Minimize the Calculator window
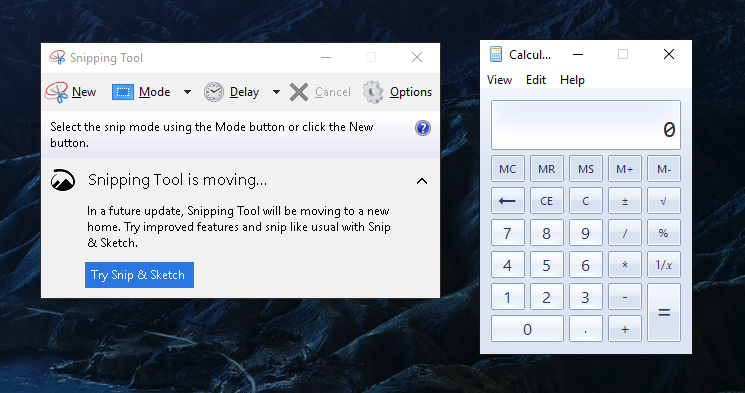This screenshot has height=393, width=745. pyautogui.click(x=578, y=54)
